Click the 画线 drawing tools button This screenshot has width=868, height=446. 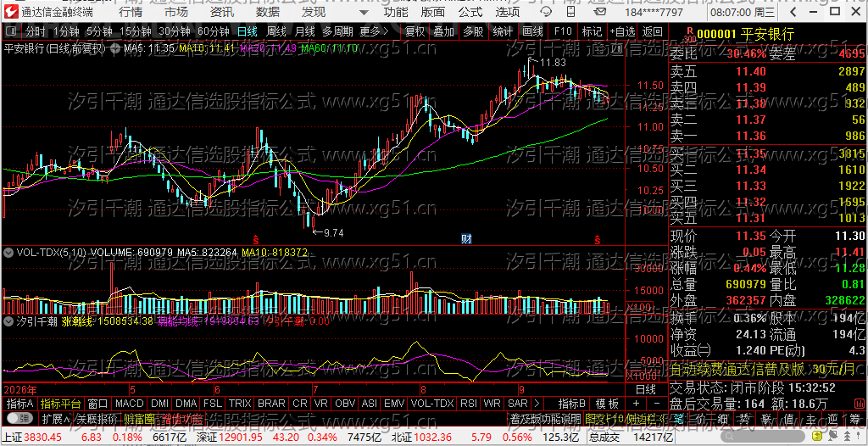point(532,31)
